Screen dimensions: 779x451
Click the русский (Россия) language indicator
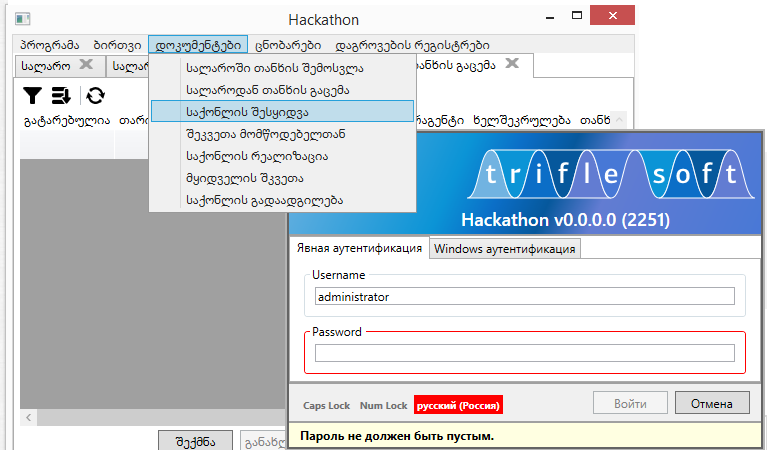coord(458,405)
